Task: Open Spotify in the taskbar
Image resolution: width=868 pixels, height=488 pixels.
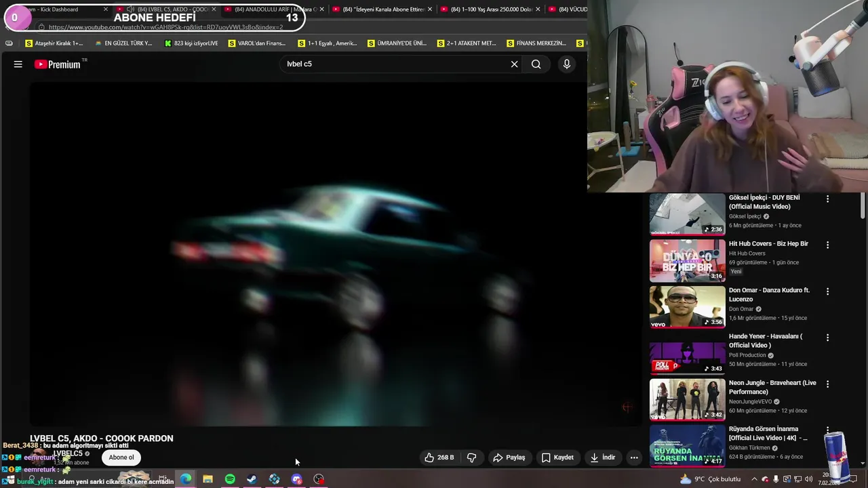Action: click(x=230, y=479)
